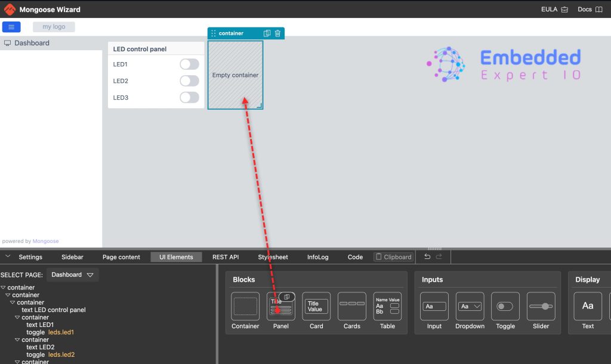Click the Container block icon
The height and width of the screenshot is (364, 611).
245,306
